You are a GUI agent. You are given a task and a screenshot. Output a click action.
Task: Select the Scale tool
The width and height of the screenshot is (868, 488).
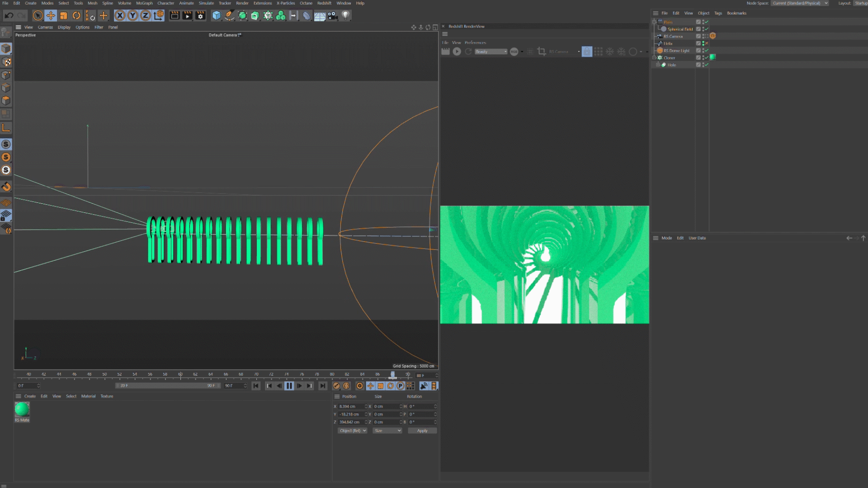click(x=63, y=15)
